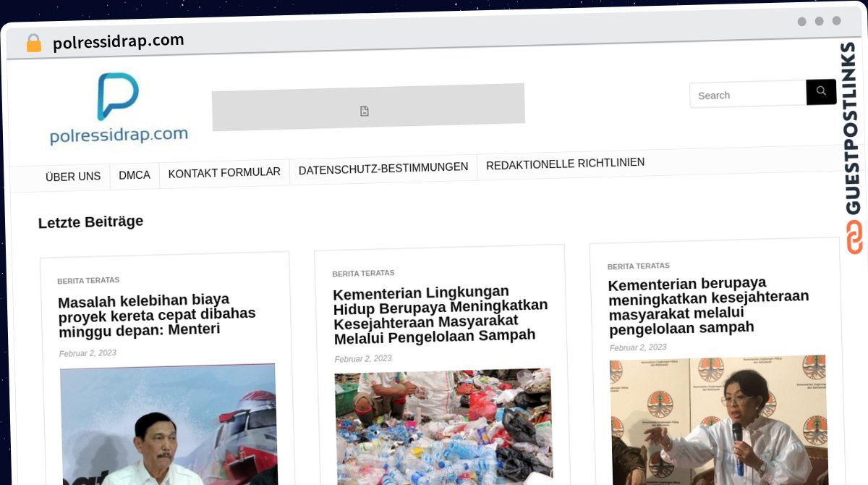Open thumbnail of woman holding microphone
Image resolution: width=868 pixels, height=485 pixels.
click(719, 419)
